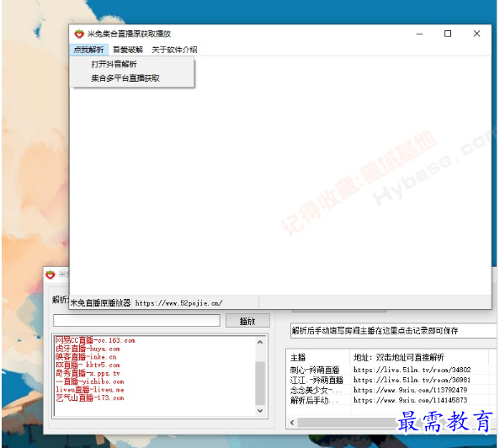Click platform list scroll down arrow

[260, 411]
